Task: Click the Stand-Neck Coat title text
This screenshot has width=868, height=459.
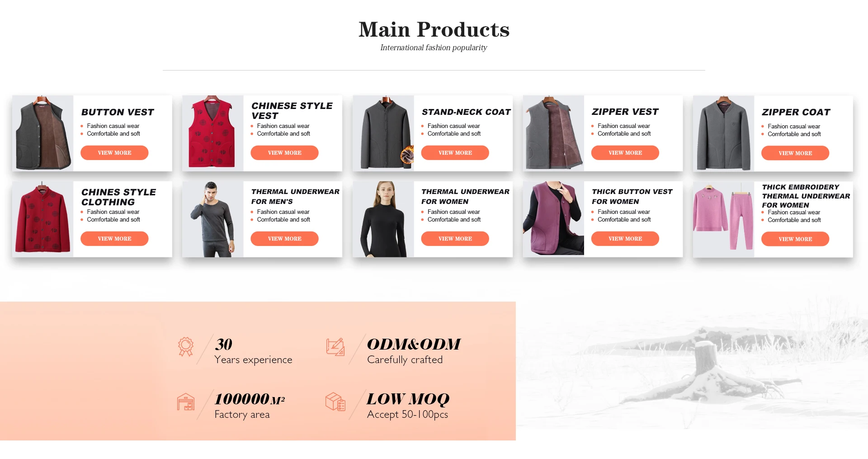Action: (x=466, y=112)
